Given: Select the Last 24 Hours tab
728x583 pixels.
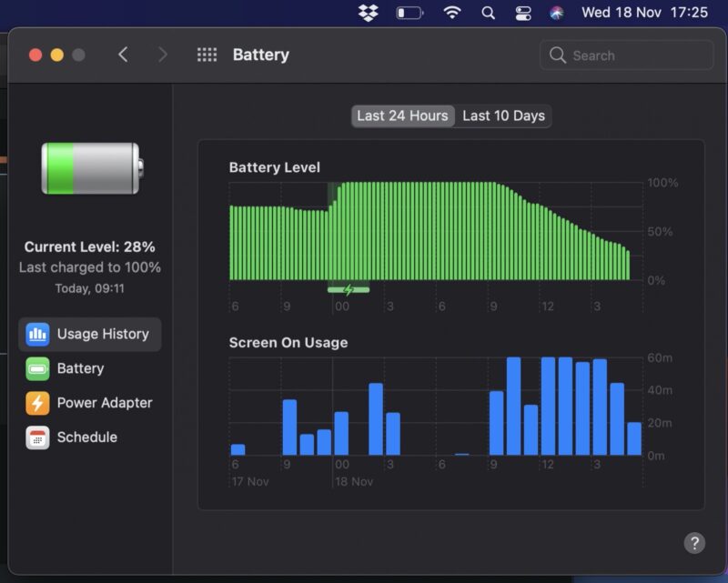Looking at the screenshot, I should point(402,116).
